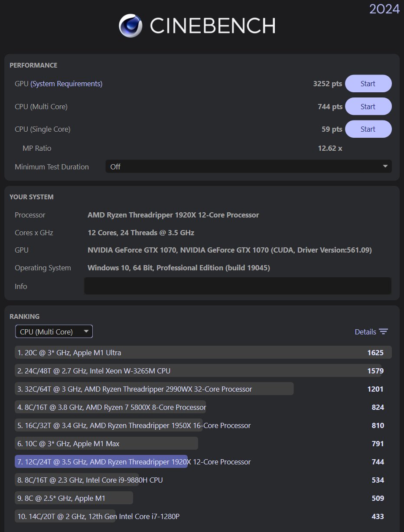
Task: Start the CPU Single Core benchmark
Action: (x=368, y=129)
